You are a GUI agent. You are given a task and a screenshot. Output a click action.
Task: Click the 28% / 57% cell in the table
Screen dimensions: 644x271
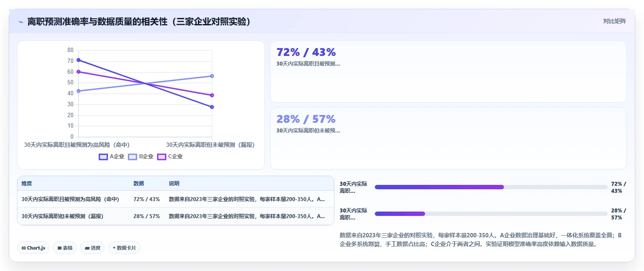click(147, 216)
